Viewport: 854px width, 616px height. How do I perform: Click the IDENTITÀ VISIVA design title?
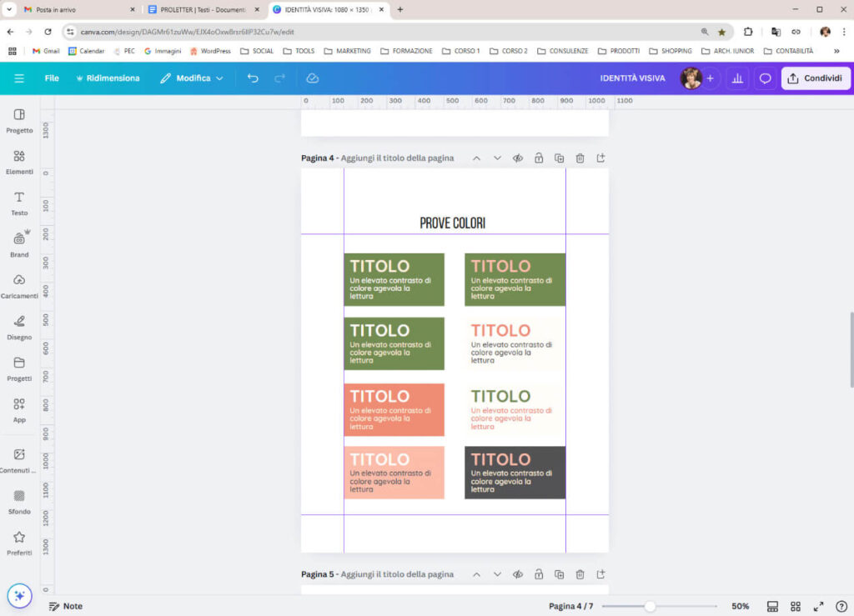click(632, 78)
